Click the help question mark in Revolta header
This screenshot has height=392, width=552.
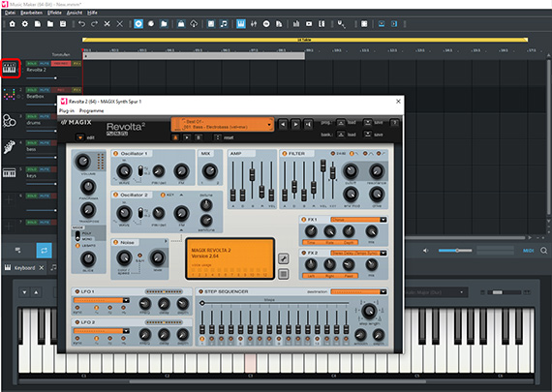pos(395,123)
